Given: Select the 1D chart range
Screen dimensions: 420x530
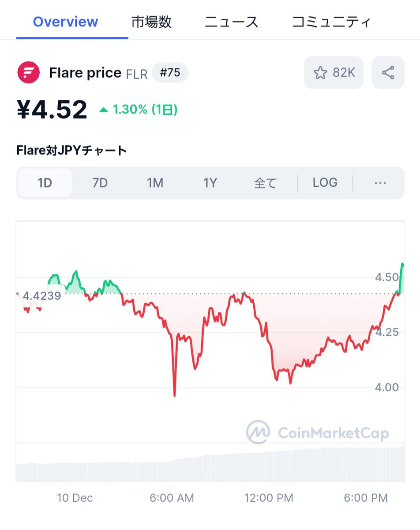Looking at the screenshot, I should point(45,183).
